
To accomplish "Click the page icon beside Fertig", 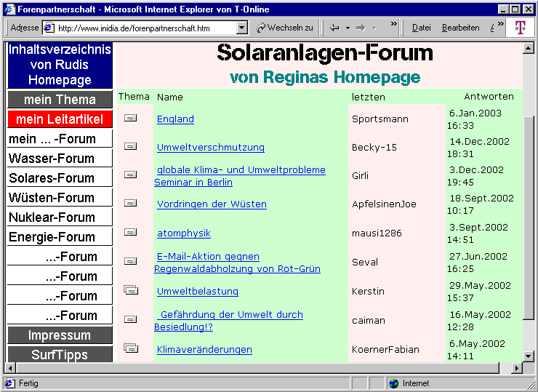I will 10,383.
